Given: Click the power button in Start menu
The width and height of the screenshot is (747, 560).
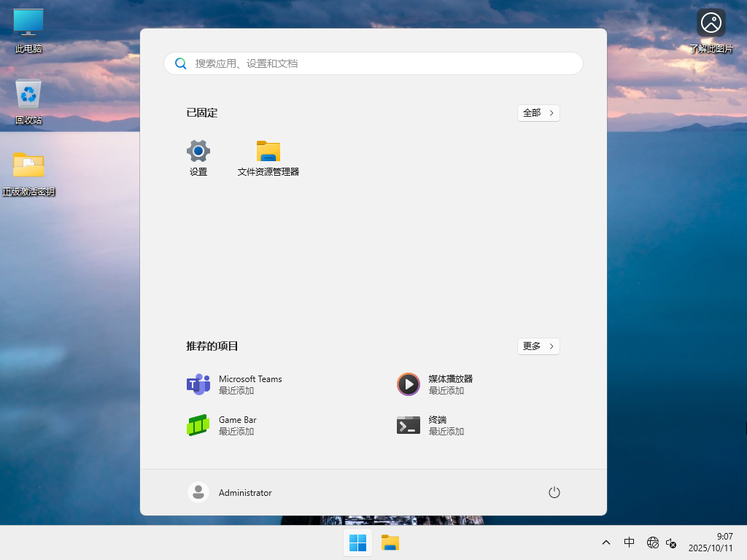Looking at the screenshot, I should coord(554,492).
